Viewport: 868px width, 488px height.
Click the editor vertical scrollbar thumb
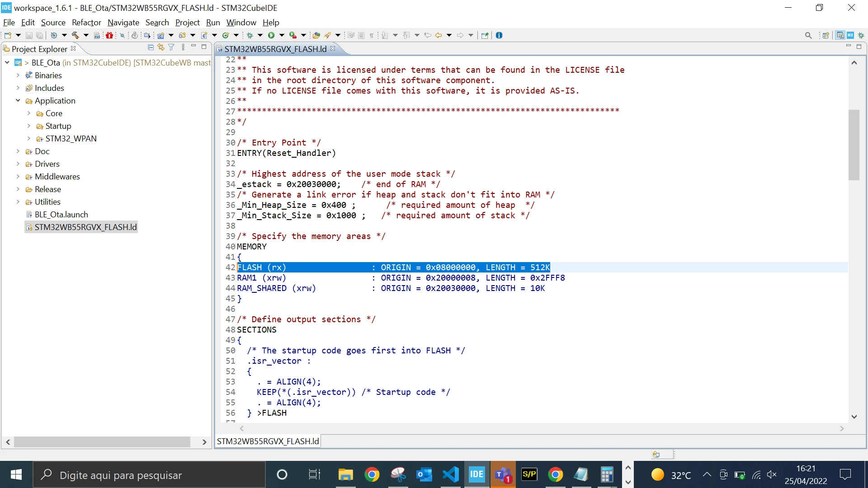pyautogui.click(x=854, y=145)
